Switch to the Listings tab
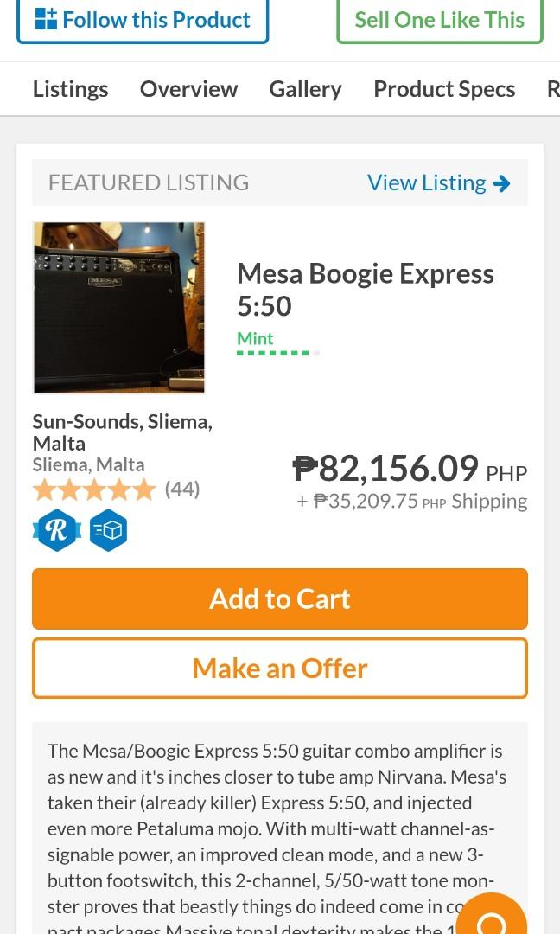Viewport: 560px width, 934px height. coord(70,88)
